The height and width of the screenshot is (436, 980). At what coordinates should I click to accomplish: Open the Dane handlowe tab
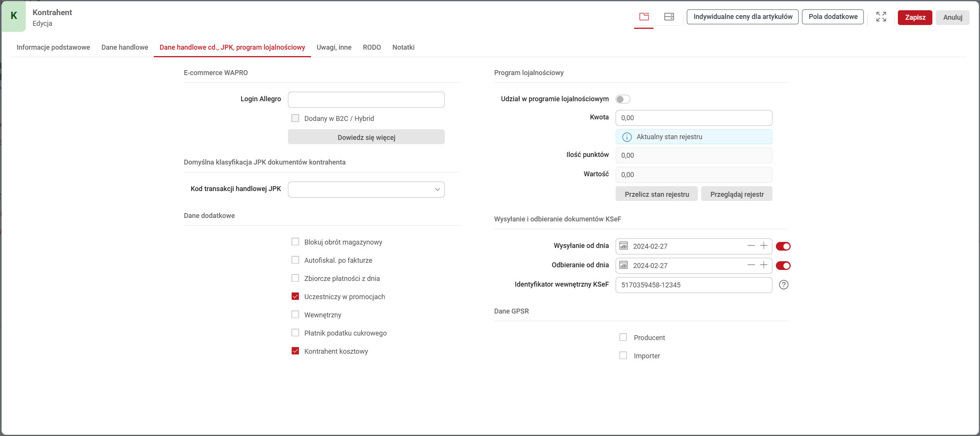pos(124,47)
